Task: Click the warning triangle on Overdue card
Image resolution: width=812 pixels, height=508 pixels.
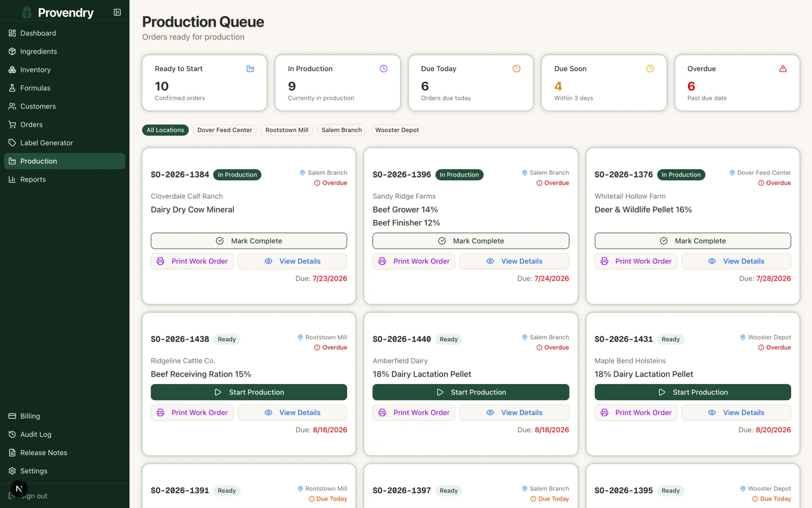Action: point(783,69)
